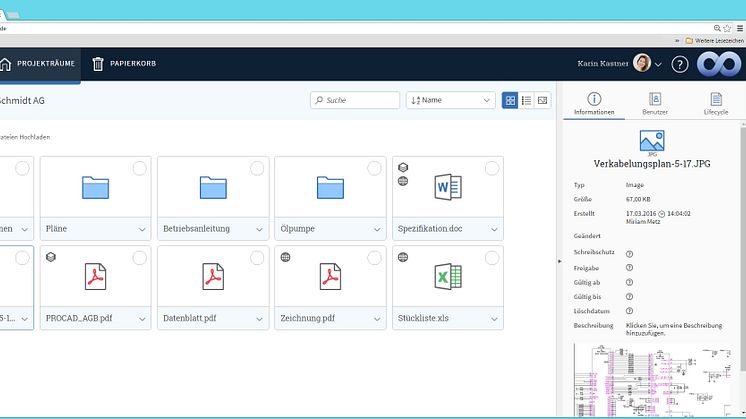Click the Löschdatum help icon
746x419 pixels.
coord(629,311)
